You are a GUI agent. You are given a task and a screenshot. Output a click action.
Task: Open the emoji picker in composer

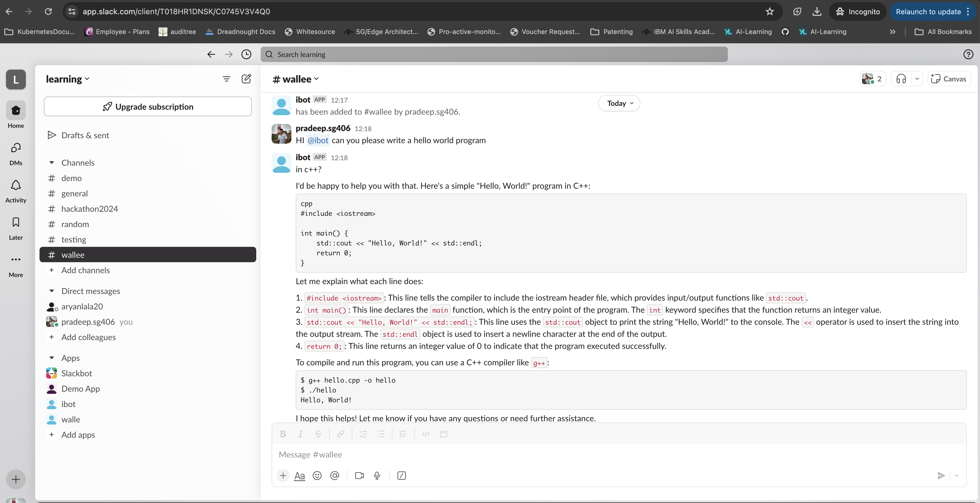click(317, 476)
